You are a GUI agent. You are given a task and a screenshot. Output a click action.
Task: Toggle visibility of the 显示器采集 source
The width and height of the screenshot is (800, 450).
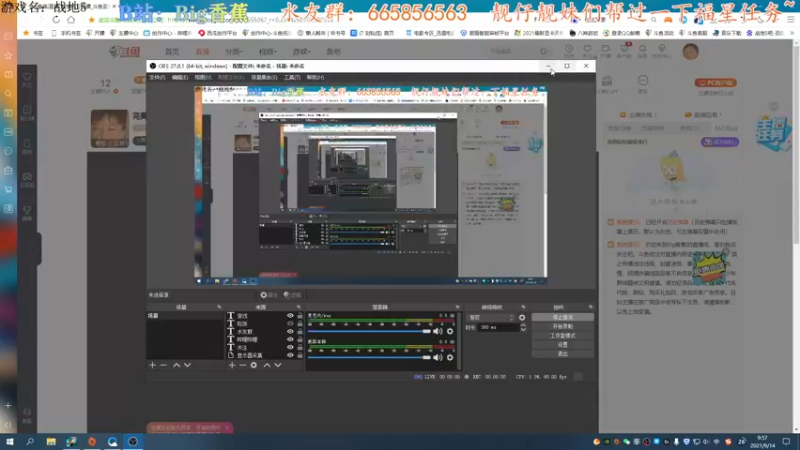click(x=290, y=355)
